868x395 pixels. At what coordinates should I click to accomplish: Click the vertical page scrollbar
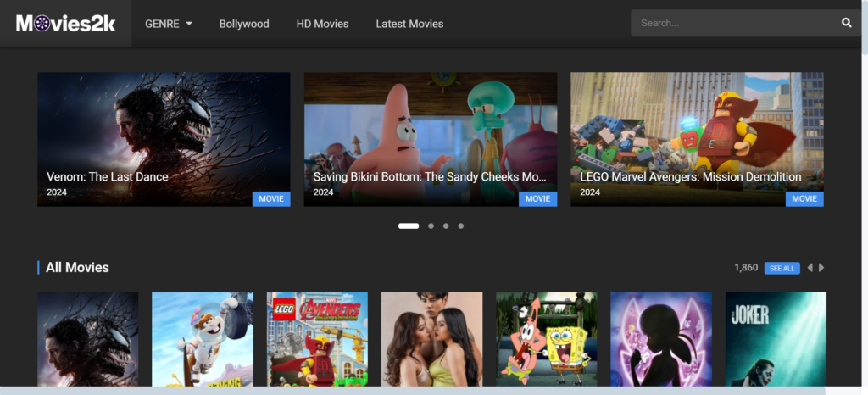pos(865,28)
